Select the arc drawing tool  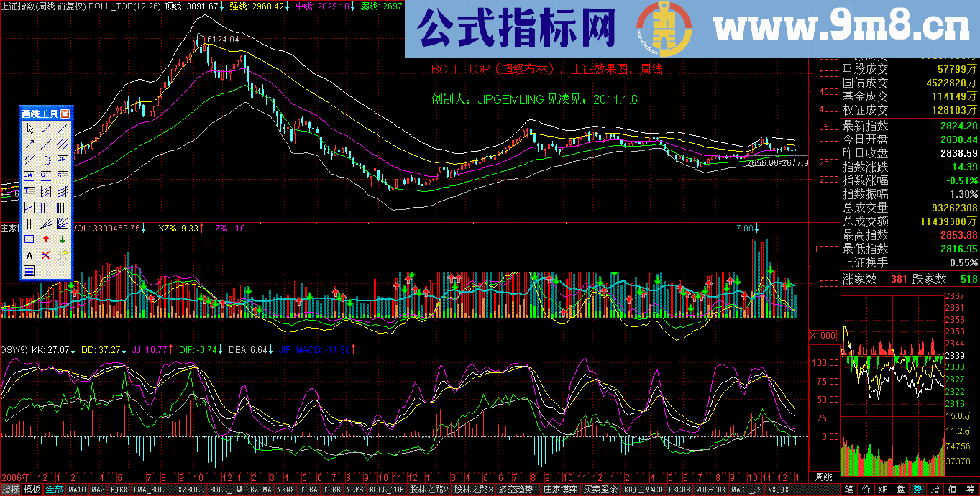pyautogui.click(x=47, y=159)
